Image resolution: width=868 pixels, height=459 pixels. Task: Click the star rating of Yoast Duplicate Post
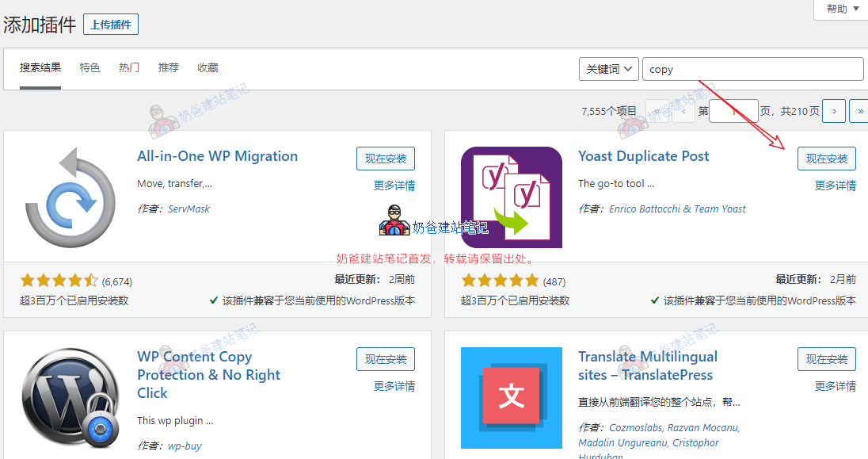[500, 280]
